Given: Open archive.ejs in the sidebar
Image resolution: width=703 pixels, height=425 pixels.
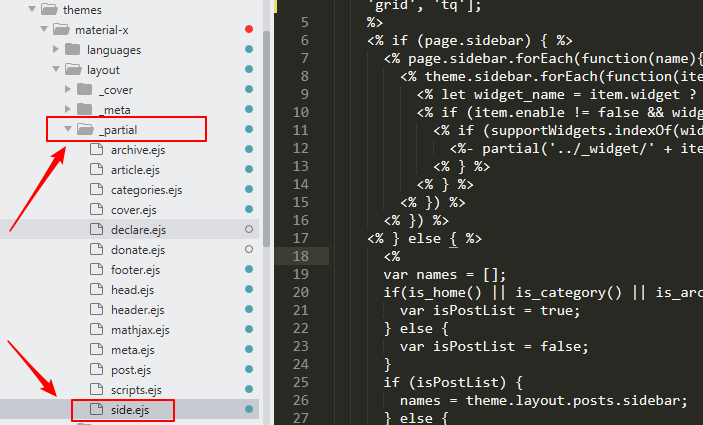Looking at the screenshot, I should [138, 150].
